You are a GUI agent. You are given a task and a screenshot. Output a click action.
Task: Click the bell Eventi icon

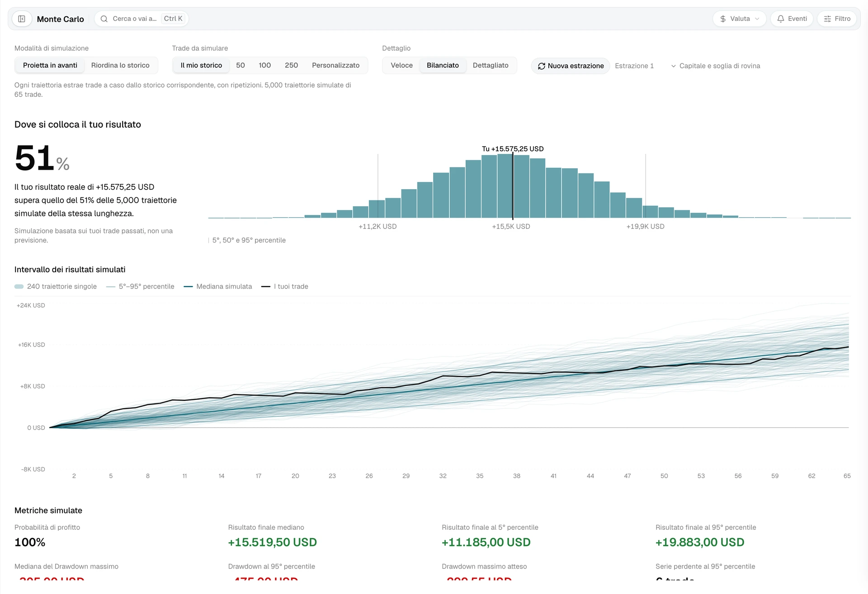click(x=781, y=19)
